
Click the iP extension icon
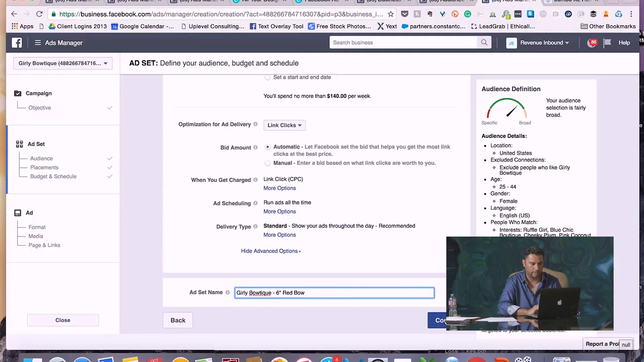[x=568, y=14]
